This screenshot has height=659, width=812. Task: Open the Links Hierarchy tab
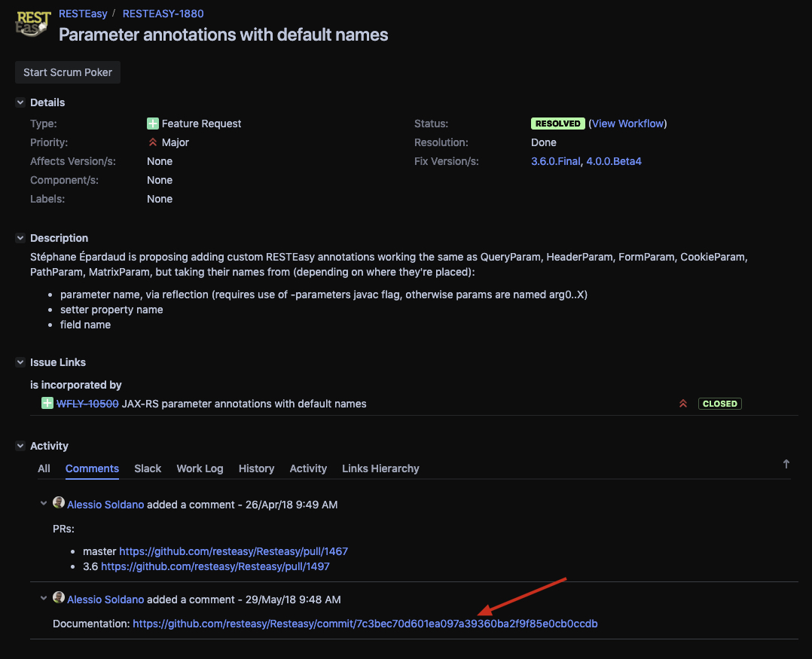[380, 468]
